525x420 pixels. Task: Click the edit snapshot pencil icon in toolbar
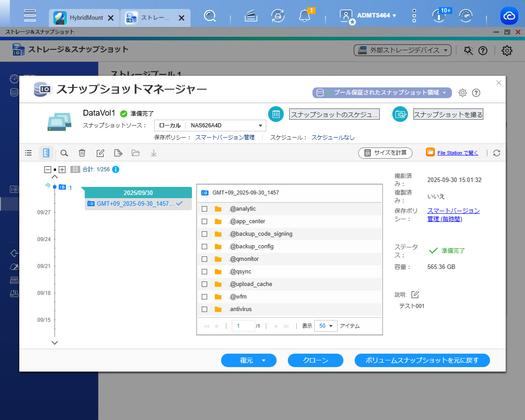pyautogui.click(x=100, y=153)
